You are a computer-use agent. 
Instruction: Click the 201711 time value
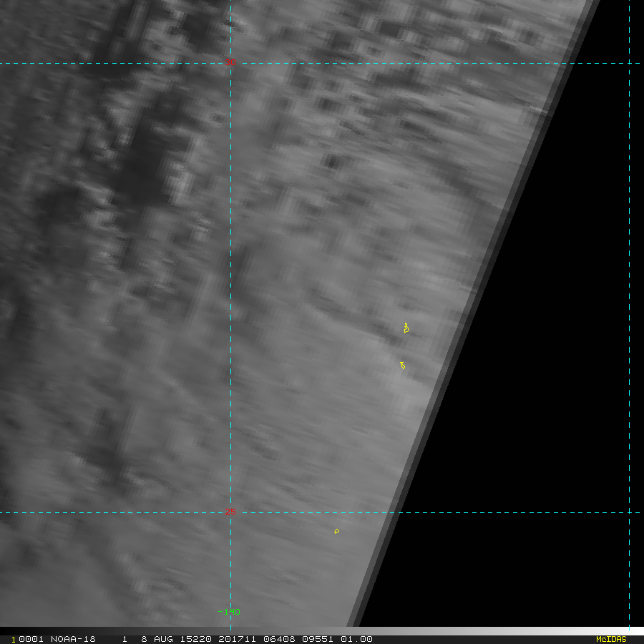point(237,639)
